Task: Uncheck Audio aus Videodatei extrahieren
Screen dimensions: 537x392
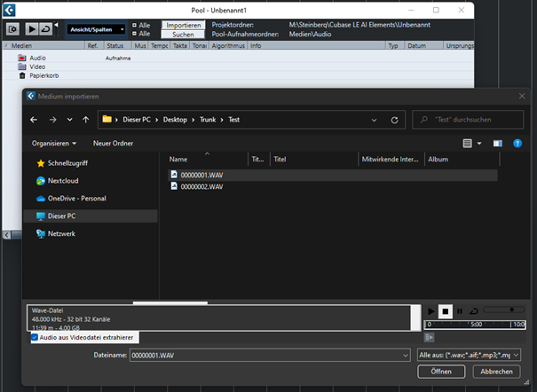Action: tap(35, 337)
